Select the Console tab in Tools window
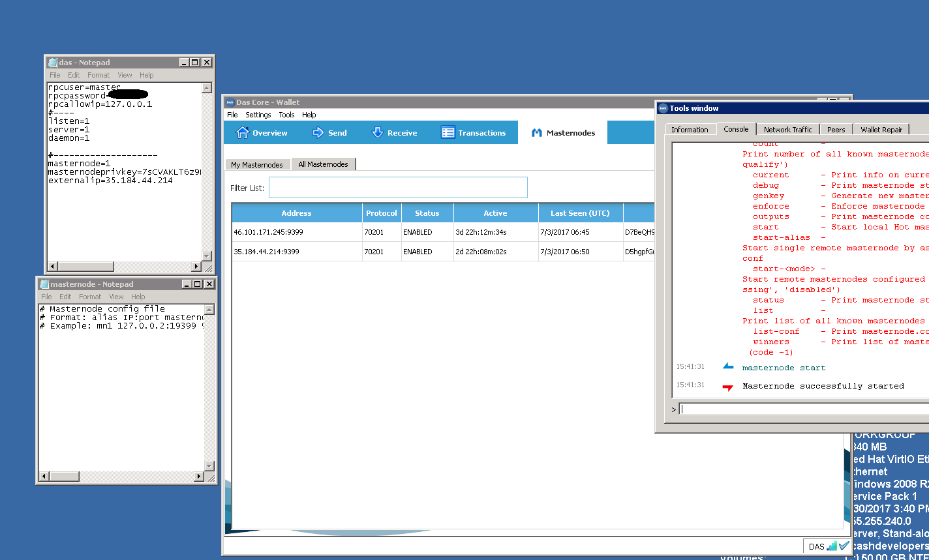The width and height of the screenshot is (929, 560). click(x=736, y=129)
